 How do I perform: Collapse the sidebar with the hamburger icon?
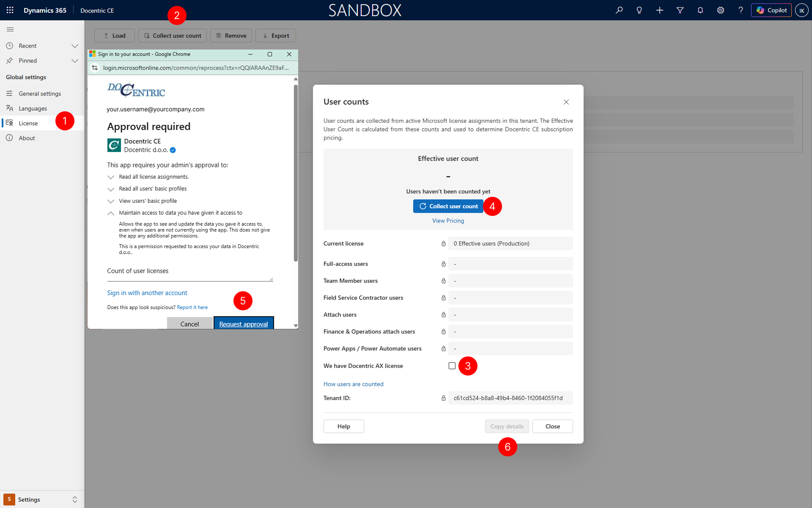10,29
